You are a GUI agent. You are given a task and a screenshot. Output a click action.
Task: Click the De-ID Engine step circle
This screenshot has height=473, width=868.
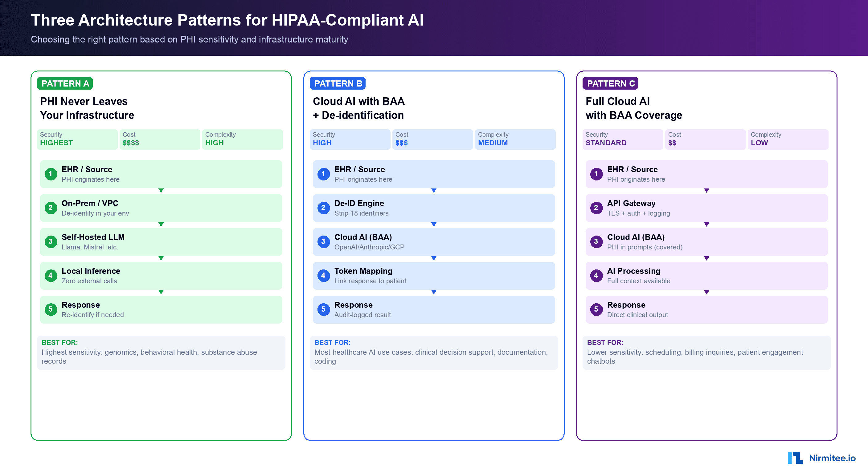(323, 208)
